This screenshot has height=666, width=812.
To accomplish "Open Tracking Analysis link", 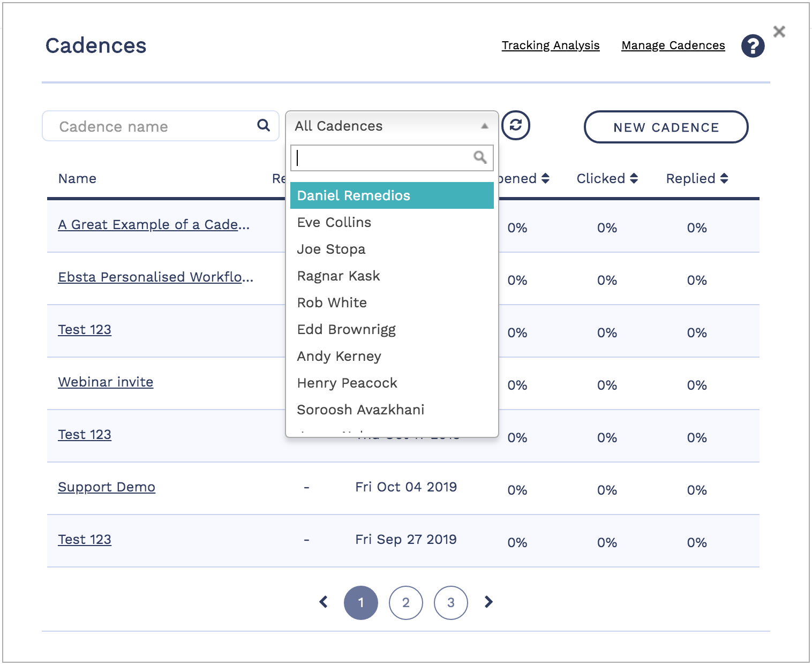I will (550, 46).
